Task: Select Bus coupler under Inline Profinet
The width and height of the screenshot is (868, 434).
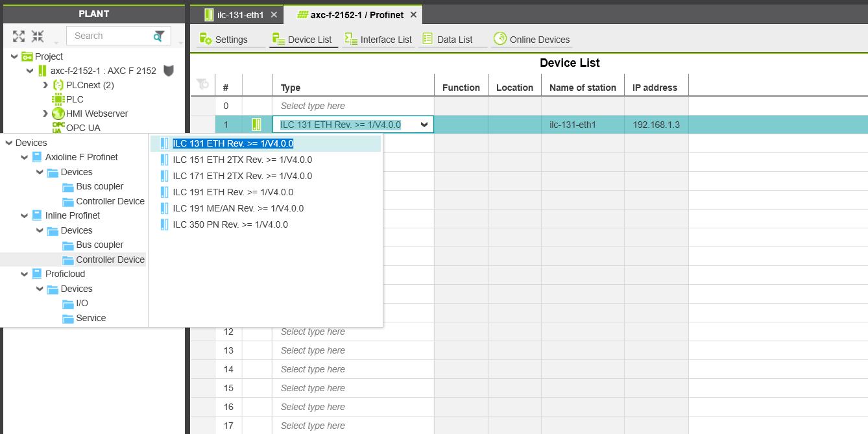Action: [x=100, y=245]
